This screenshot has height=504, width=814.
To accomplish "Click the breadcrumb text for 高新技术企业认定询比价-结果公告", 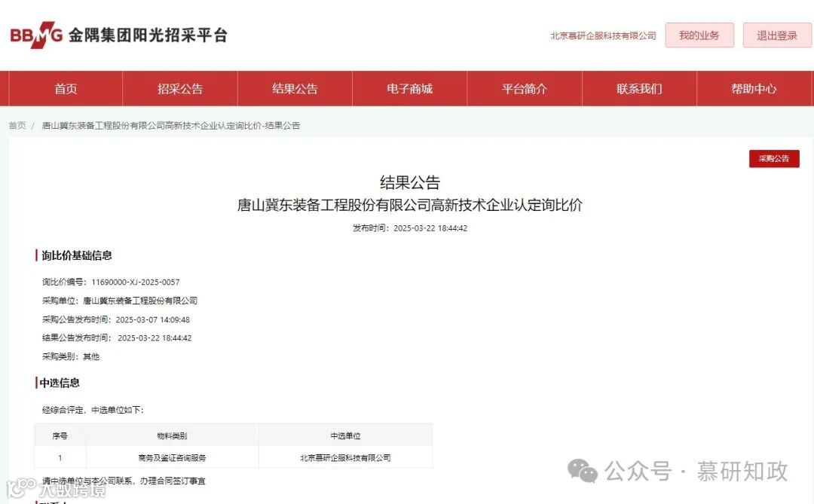I will tap(171, 126).
